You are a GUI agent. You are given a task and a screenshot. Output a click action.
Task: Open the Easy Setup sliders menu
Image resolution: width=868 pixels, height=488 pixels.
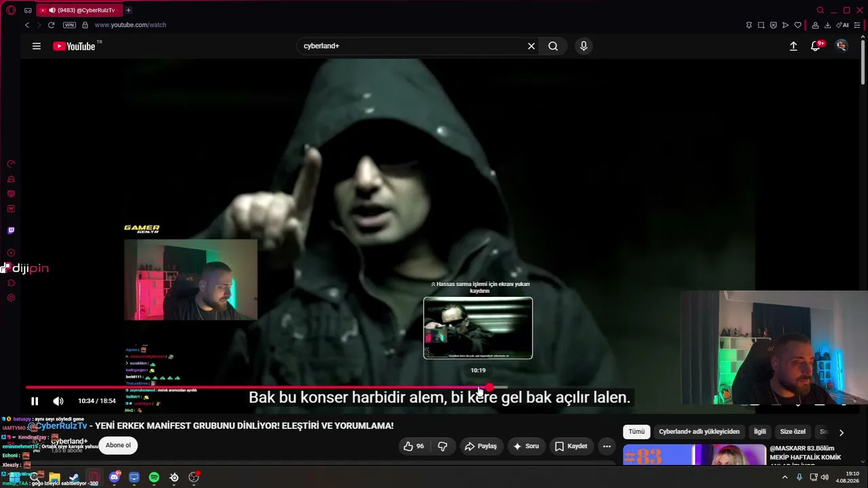(857, 25)
